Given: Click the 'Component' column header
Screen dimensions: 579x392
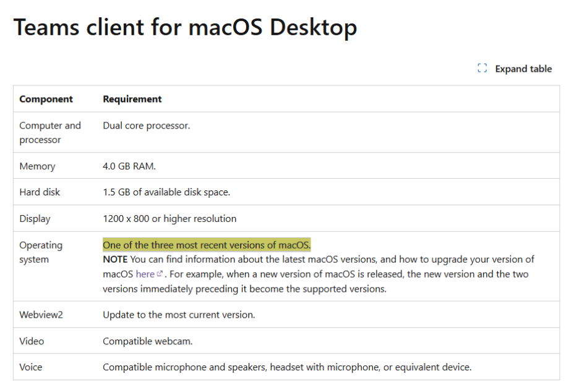Looking at the screenshot, I should (x=46, y=99).
